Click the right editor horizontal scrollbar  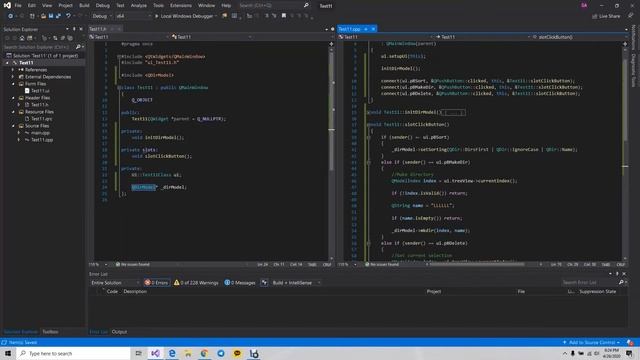pos(483,264)
